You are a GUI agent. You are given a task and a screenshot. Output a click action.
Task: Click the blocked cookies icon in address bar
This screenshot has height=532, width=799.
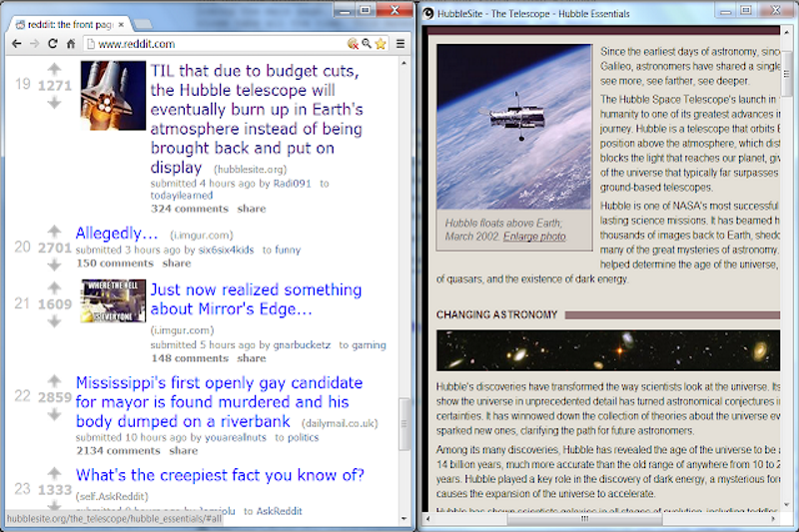click(x=353, y=44)
